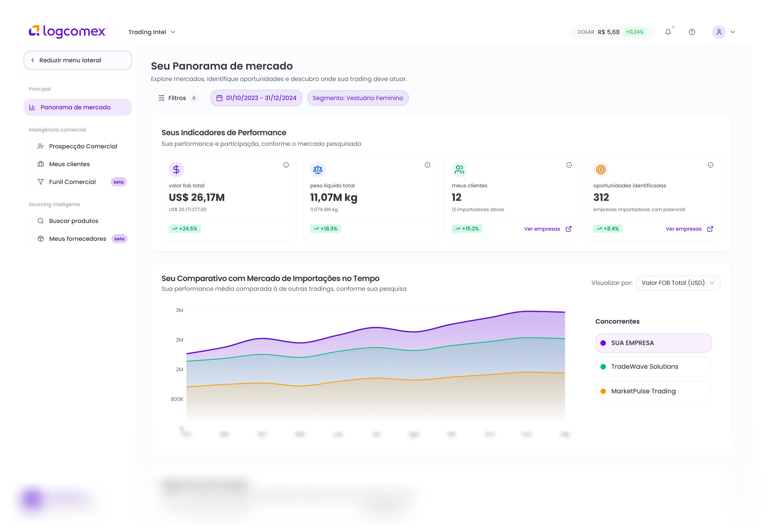Click info icon on oportunidades identificadas card
This screenshot has height=532, width=770.
point(710,165)
